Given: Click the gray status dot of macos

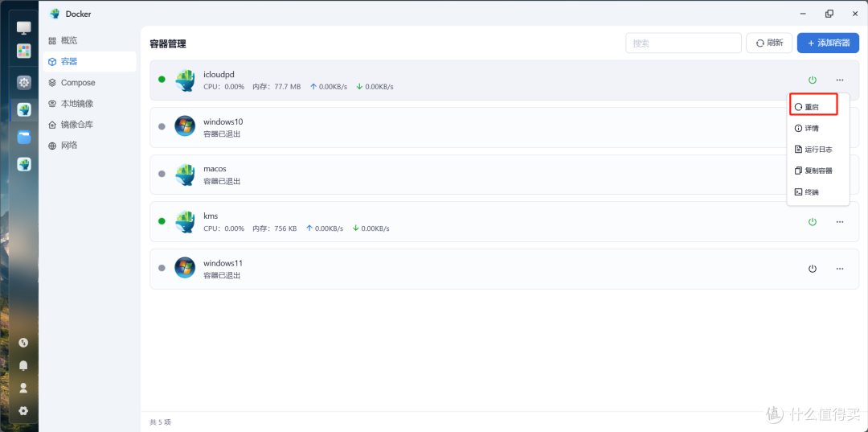Looking at the screenshot, I should coord(162,174).
